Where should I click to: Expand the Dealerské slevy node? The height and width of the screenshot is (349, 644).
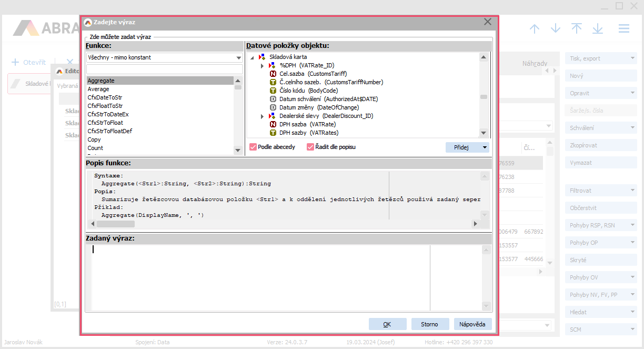[262, 116]
